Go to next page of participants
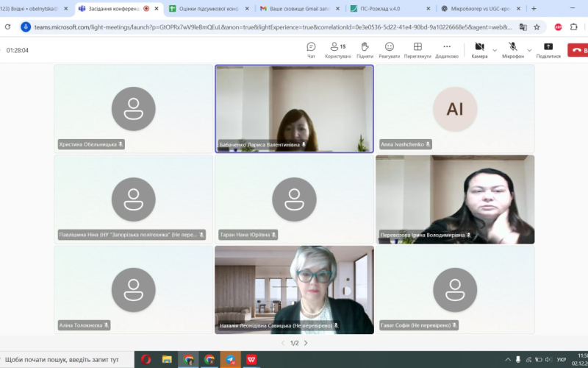 pyautogui.click(x=306, y=343)
